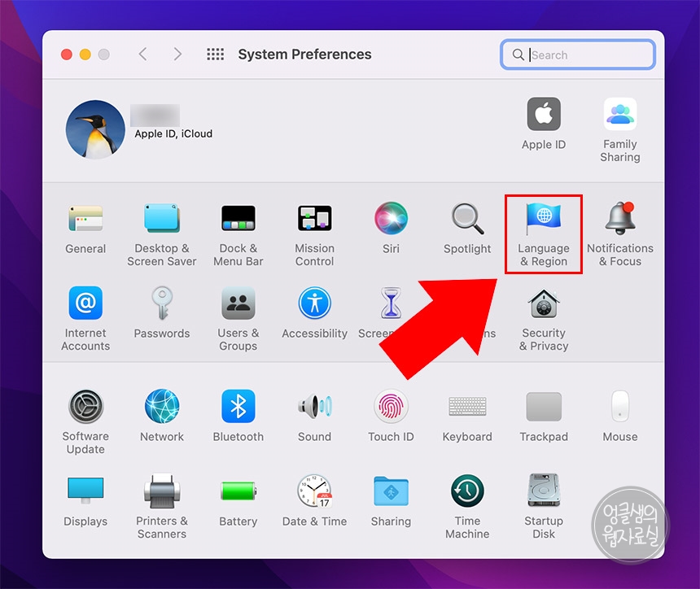Click the magnifier icon in Search field

click(x=518, y=55)
